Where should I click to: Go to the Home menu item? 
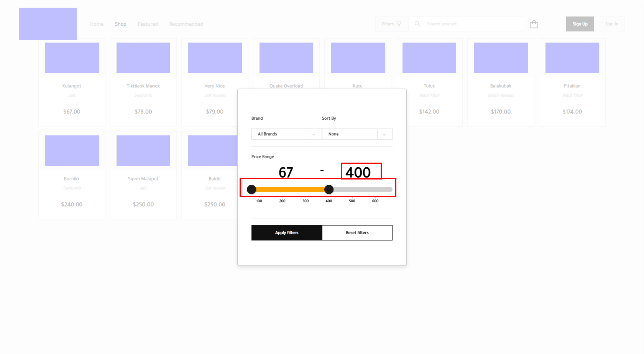97,24
